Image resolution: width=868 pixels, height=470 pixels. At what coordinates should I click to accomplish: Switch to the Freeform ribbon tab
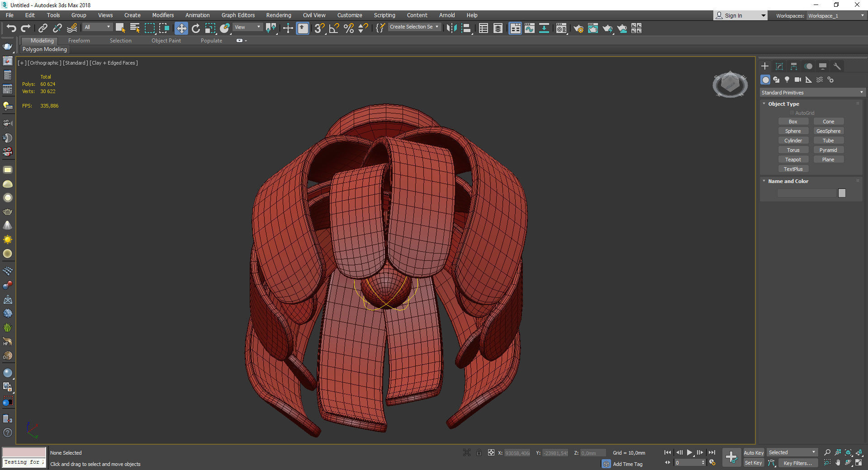point(79,41)
